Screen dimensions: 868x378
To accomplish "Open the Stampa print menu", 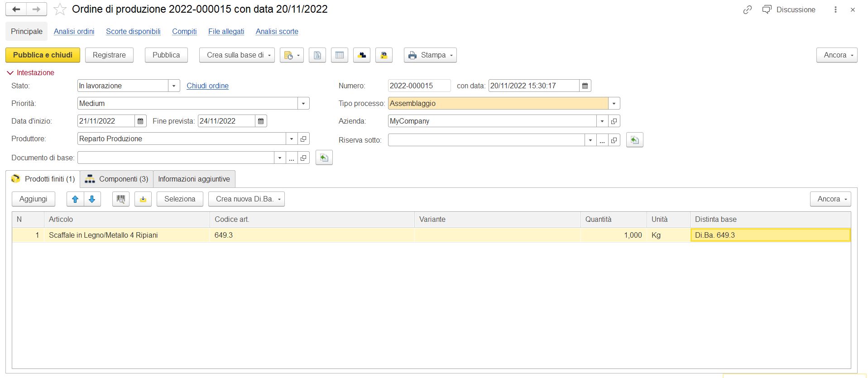I will coord(430,55).
